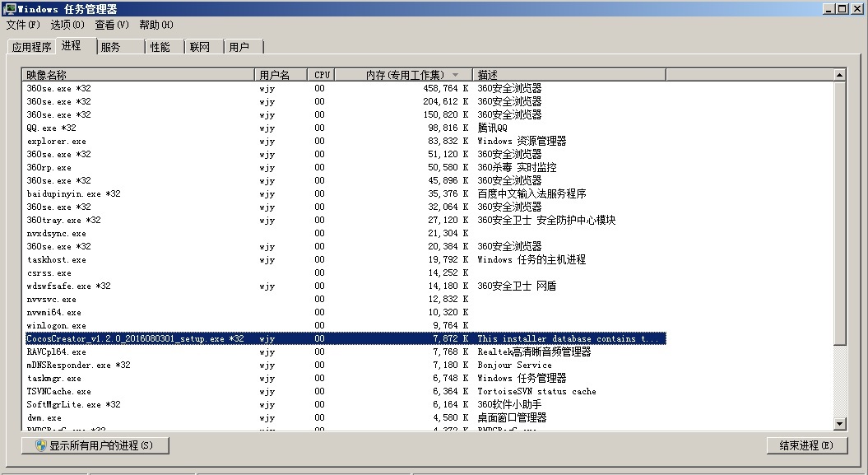Select the 360se.exe process using 458,764 K
The width and height of the screenshot is (868, 475).
point(346,89)
